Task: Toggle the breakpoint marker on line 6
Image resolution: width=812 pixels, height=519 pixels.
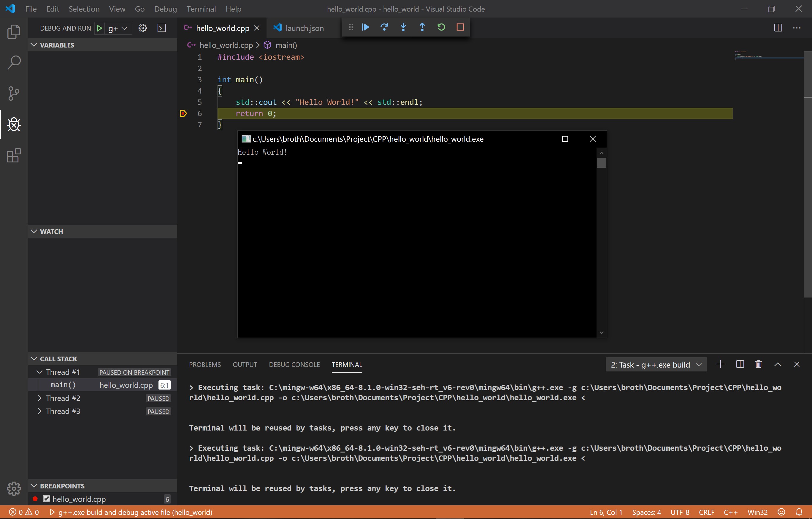Action: click(x=183, y=113)
